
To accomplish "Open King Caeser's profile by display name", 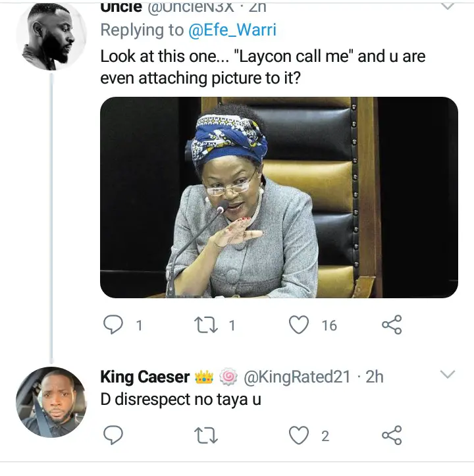I will coord(145,377).
